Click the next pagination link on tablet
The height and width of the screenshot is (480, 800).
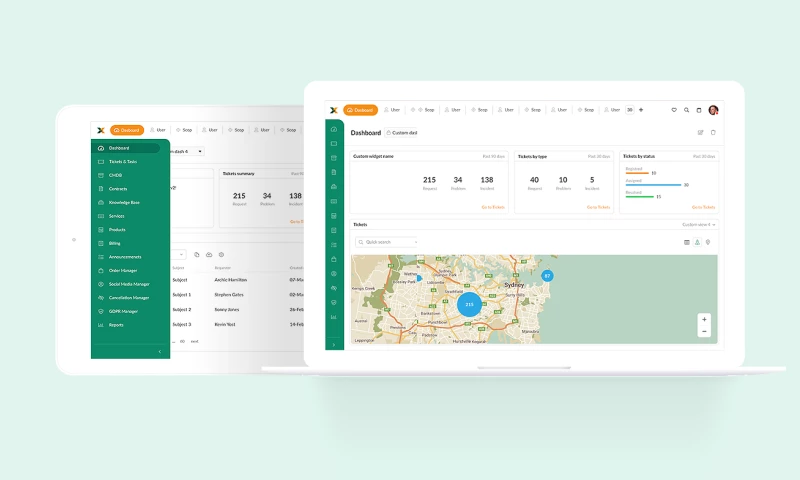194,341
